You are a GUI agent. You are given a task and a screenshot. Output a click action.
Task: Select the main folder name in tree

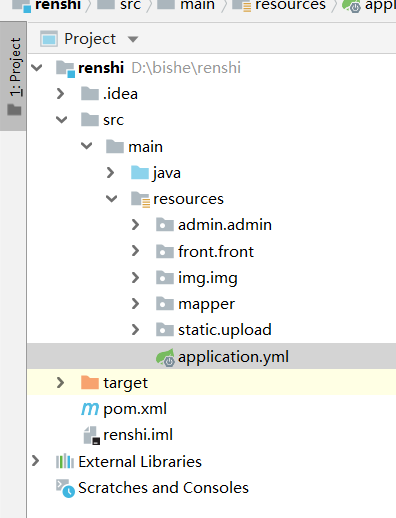pyautogui.click(x=146, y=146)
